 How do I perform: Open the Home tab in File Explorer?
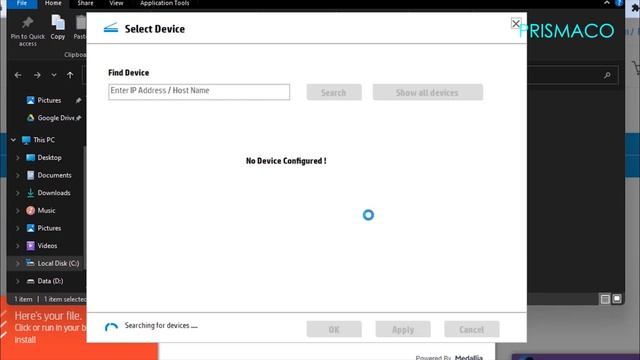click(x=53, y=3)
